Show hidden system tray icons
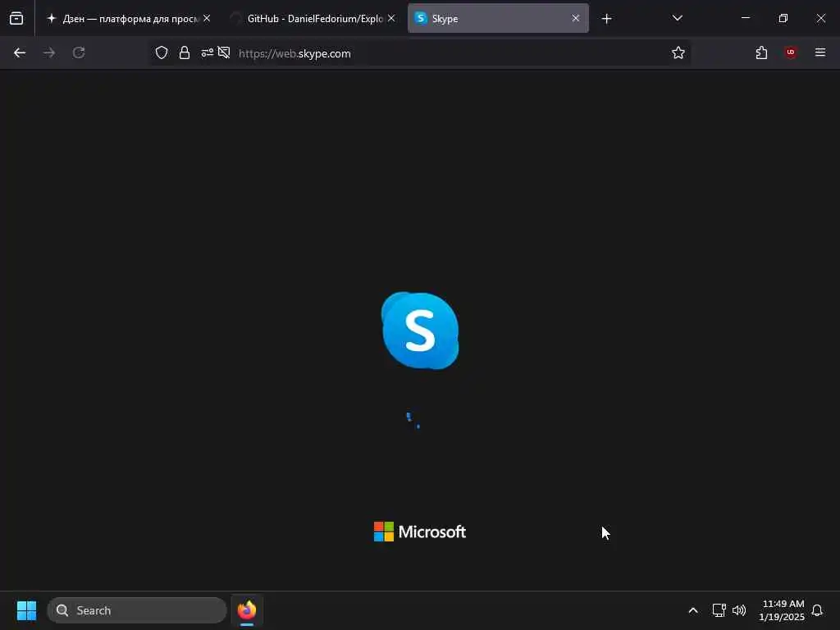Image resolution: width=840 pixels, height=630 pixels. point(692,610)
